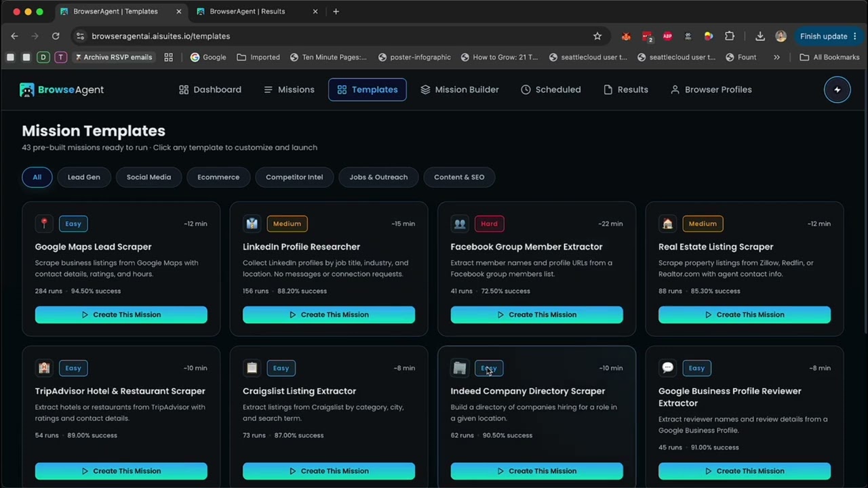Viewport: 868px width, 488px height.
Task: Click the Craigslist Listing Extractor title
Action: coord(299,391)
